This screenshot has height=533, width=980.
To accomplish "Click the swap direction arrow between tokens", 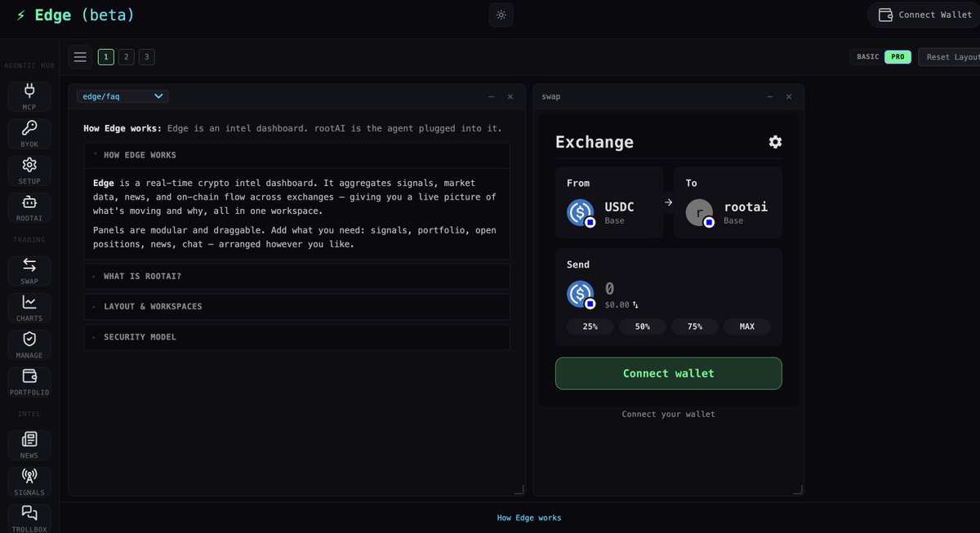I will (668, 202).
